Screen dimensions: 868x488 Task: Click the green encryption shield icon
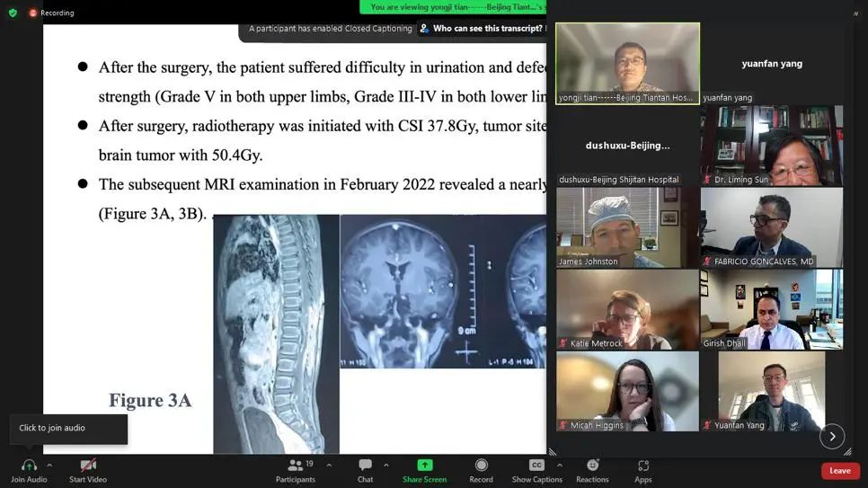coord(13,13)
